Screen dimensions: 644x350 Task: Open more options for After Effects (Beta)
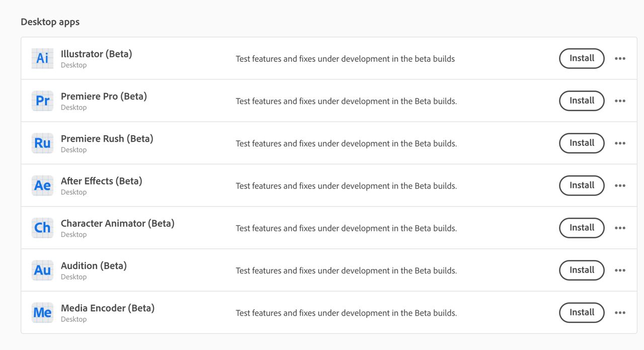tap(620, 185)
